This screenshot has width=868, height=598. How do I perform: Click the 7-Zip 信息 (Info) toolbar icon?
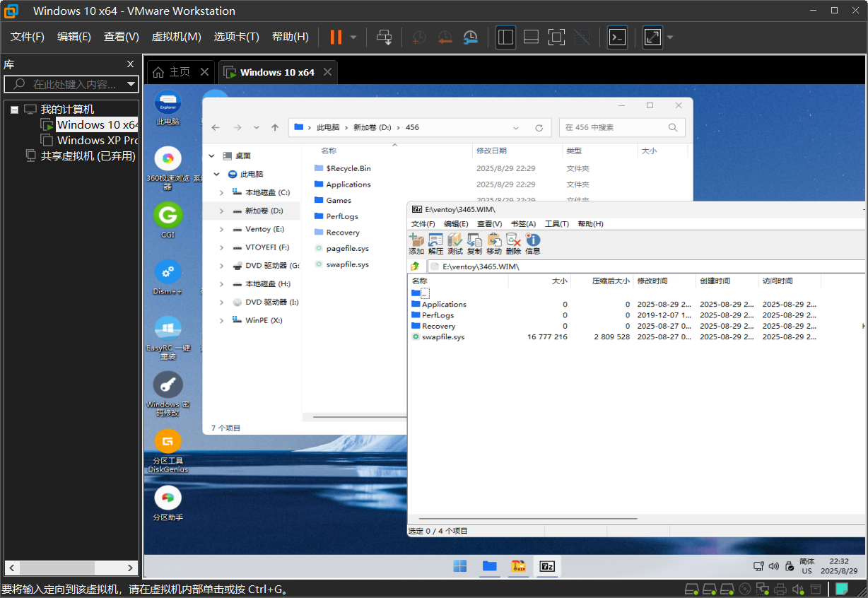532,240
